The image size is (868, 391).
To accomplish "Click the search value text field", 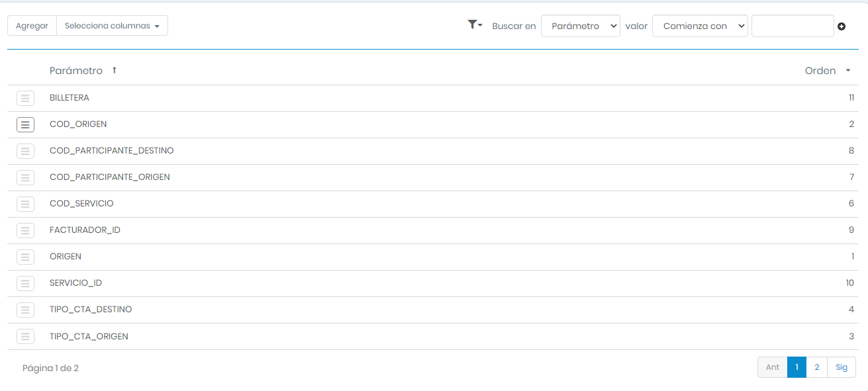I will click(792, 26).
